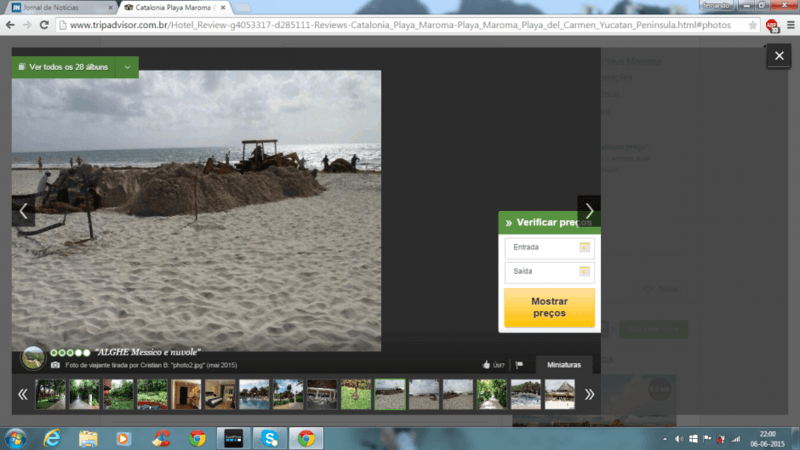Bookmark this page with the star icon
The image size is (800, 450).
[x=753, y=26]
